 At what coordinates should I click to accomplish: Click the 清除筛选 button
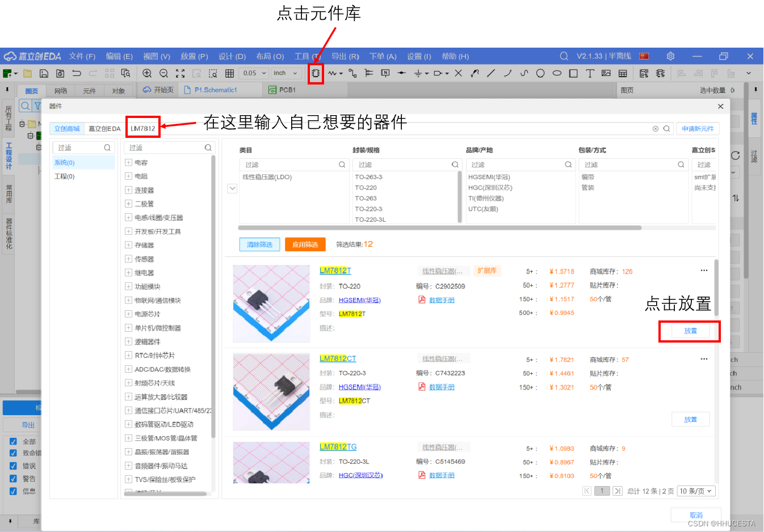259,244
